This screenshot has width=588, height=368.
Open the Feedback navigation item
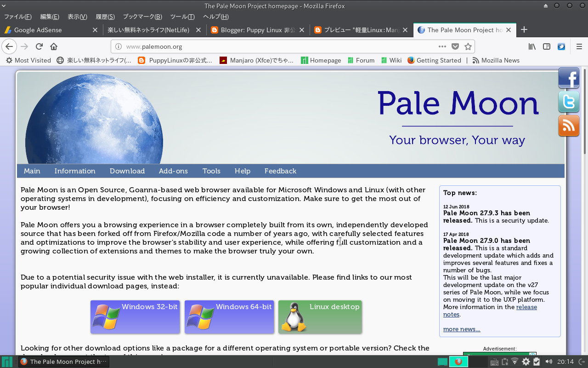pos(280,171)
